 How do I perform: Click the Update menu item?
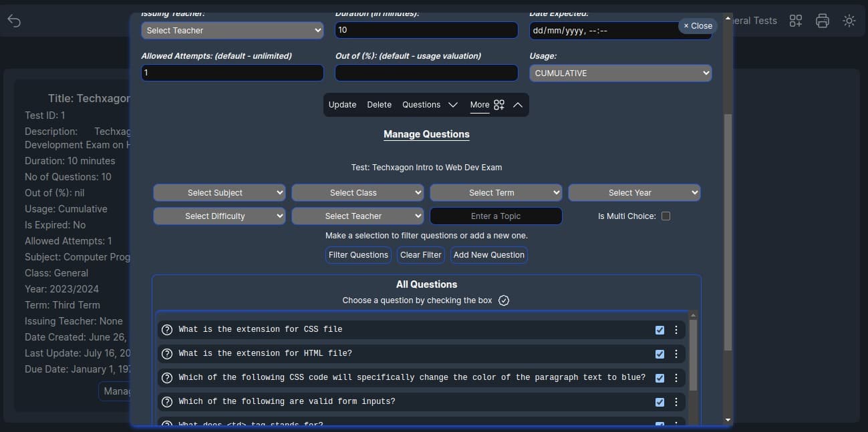342,105
